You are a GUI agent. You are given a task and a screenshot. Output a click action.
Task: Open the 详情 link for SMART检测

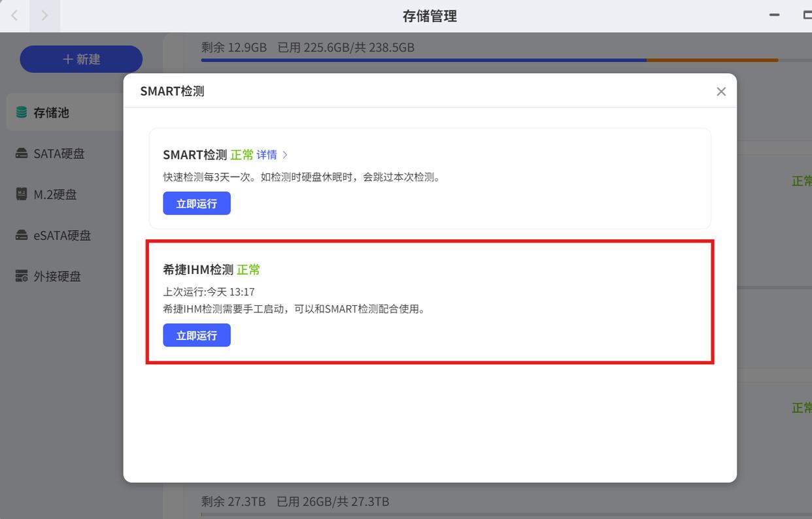tap(266, 155)
